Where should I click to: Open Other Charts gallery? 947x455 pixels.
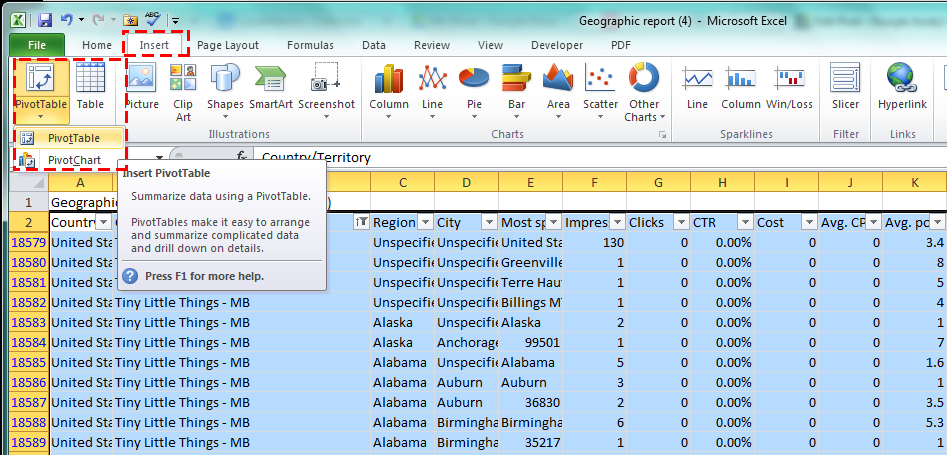[x=644, y=92]
